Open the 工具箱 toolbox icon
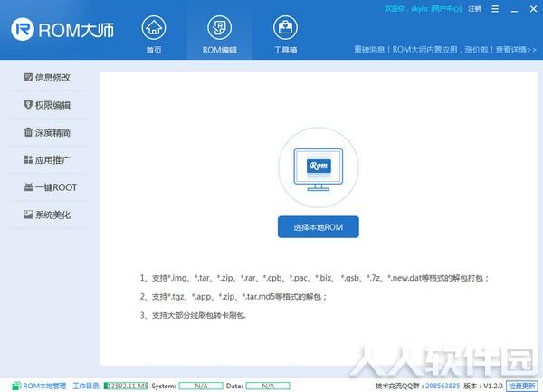Image resolution: width=543 pixels, height=392 pixels. point(285,27)
